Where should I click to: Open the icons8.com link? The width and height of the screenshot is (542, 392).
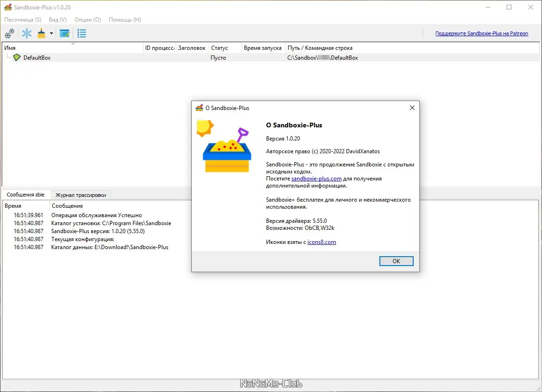pos(322,242)
